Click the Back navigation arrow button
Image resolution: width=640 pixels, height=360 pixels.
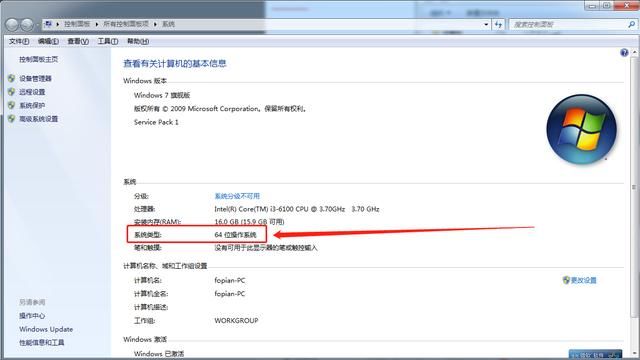coord(12,25)
